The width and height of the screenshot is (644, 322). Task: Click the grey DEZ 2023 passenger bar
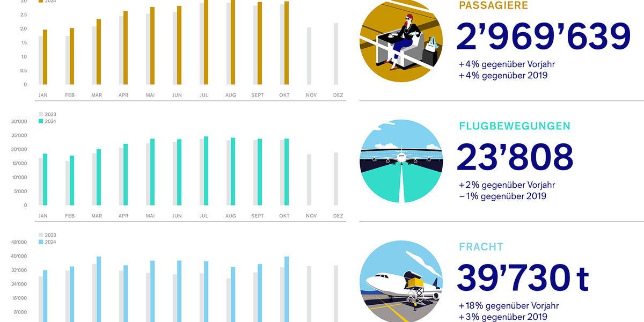(336, 54)
